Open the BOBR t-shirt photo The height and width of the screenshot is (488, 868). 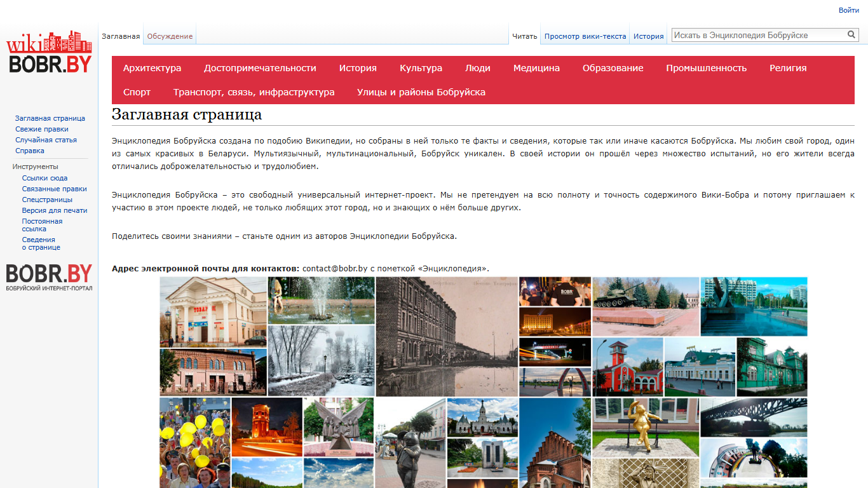pos(555,292)
